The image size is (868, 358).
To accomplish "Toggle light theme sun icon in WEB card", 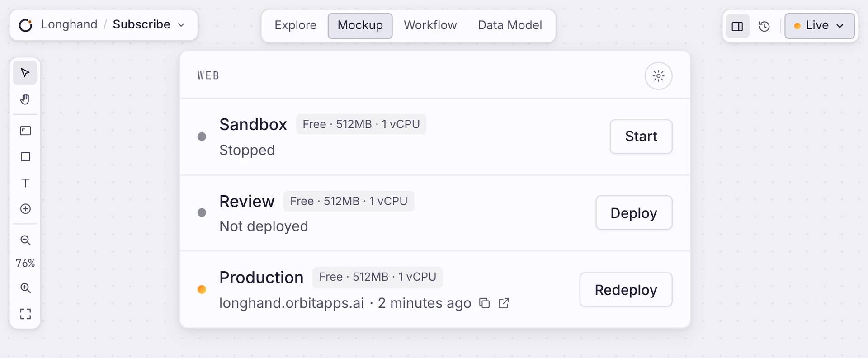I will (658, 76).
